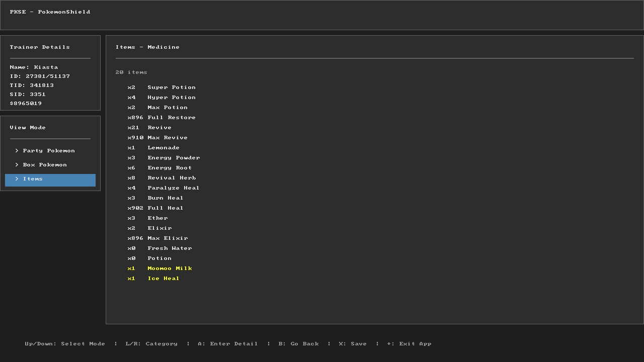Choose the Elixir x2 entry
Image resolution: width=644 pixels, height=362 pixels.
pos(149,228)
